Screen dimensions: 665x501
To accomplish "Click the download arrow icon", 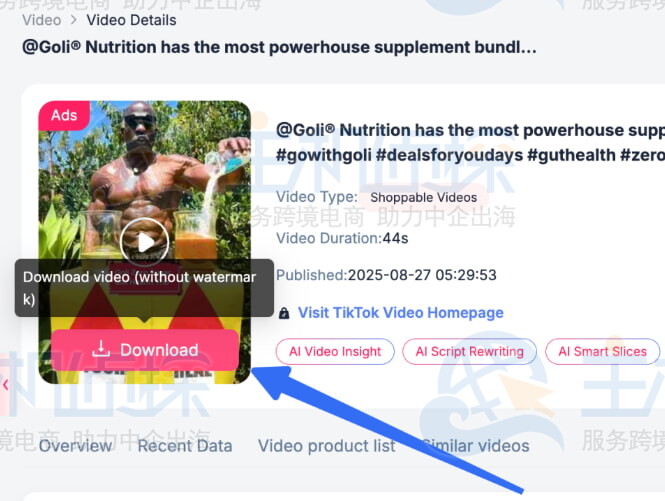I will (x=101, y=349).
